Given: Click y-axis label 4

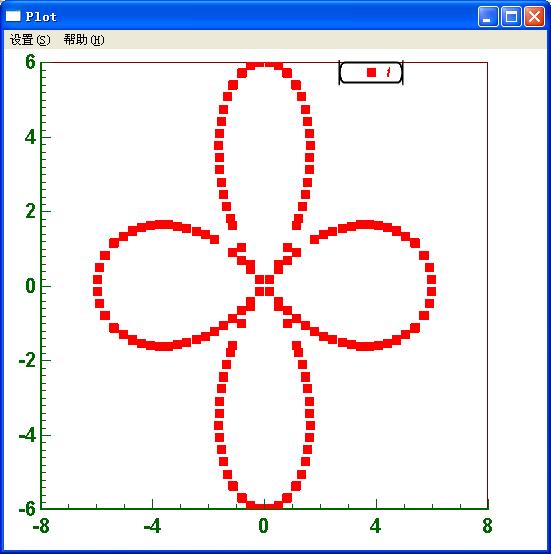Looking at the screenshot, I should click(x=30, y=137).
